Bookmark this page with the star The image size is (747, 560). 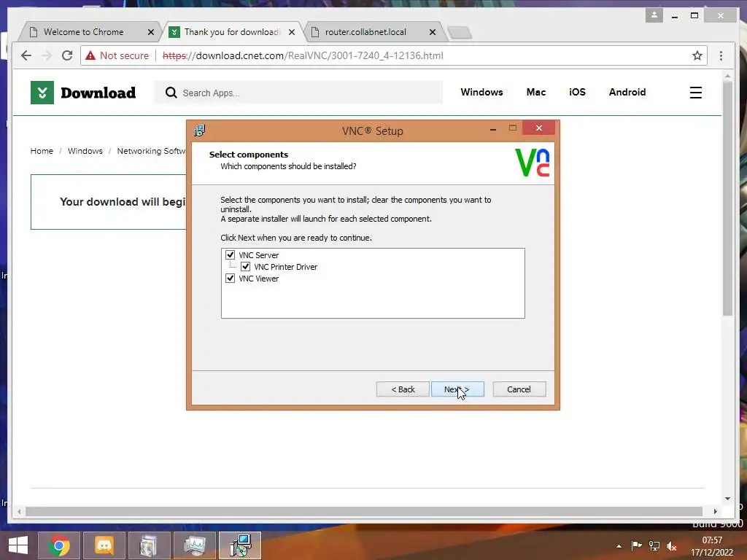click(x=697, y=55)
